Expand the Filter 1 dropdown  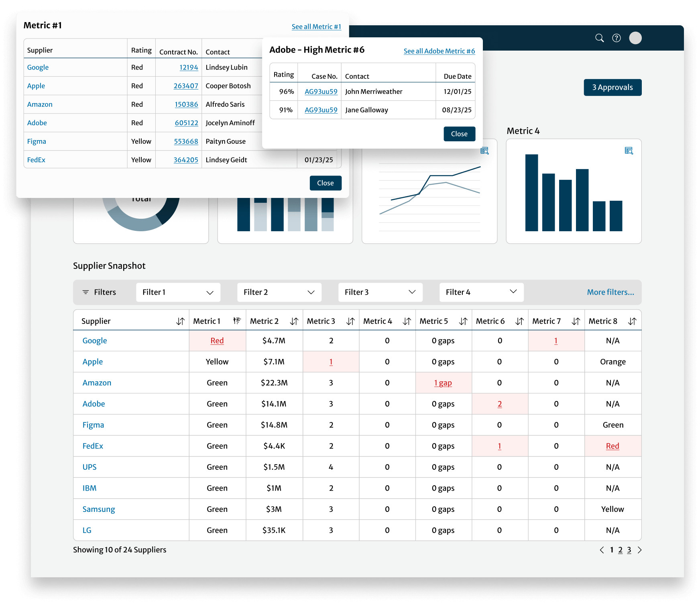(x=178, y=292)
